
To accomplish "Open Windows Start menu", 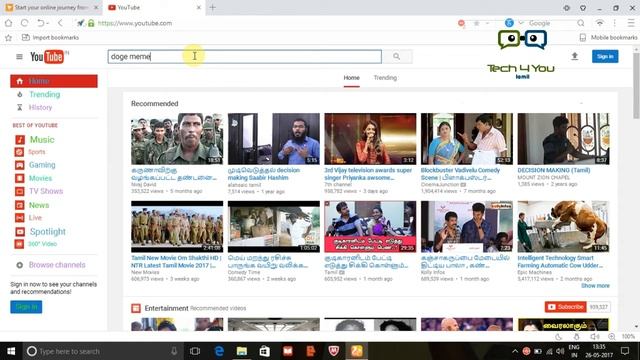I will (11, 351).
